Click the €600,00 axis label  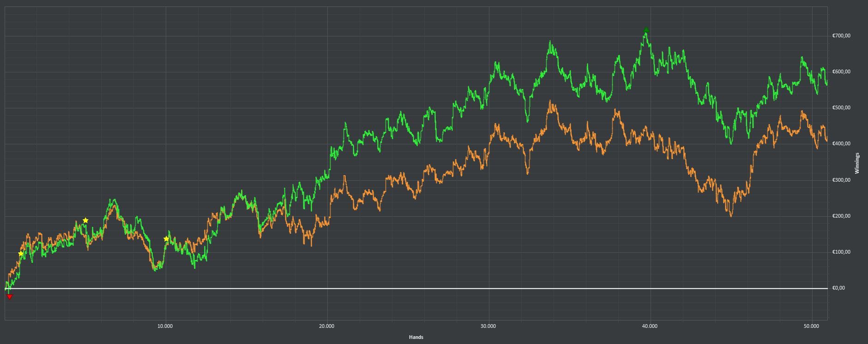(841, 72)
